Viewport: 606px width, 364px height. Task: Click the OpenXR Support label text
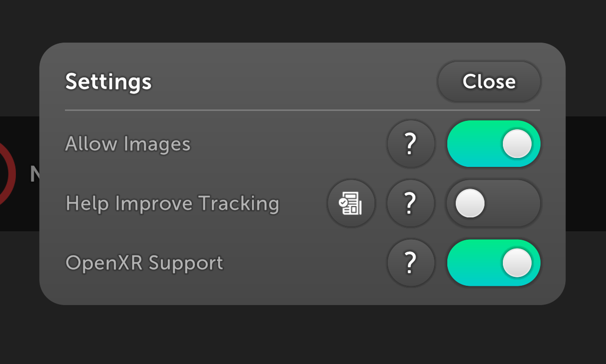click(x=144, y=263)
